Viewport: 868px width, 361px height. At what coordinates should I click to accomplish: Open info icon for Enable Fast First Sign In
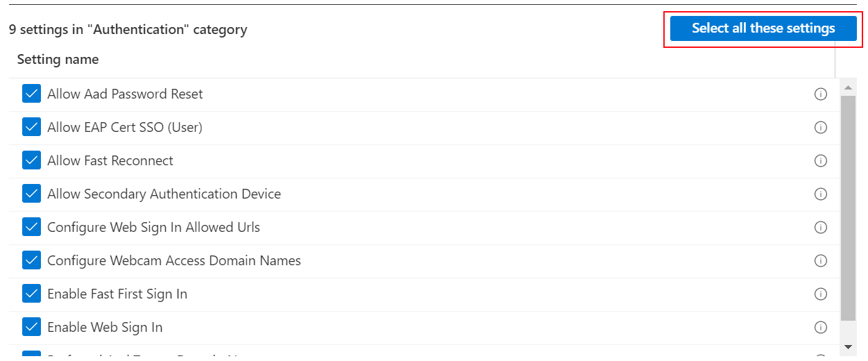pyautogui.click(x=821, y=294)
